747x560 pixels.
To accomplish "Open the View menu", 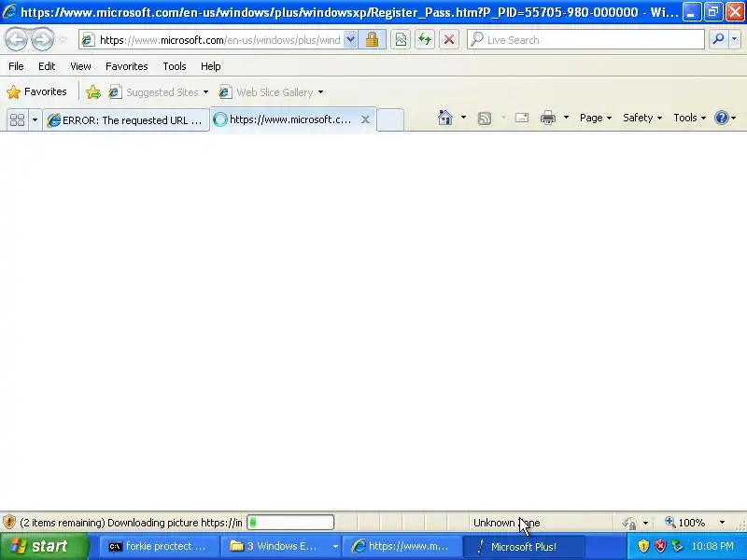I will tap(80, 66).
